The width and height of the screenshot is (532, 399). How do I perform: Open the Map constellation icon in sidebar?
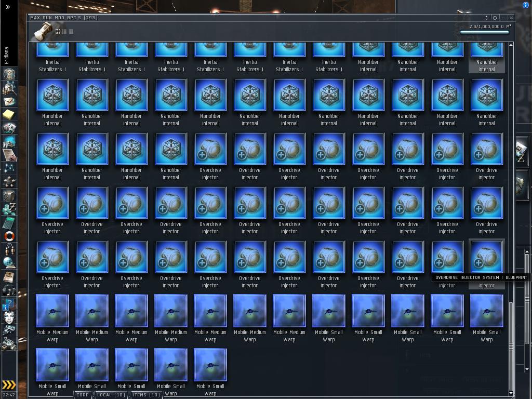(x=9, y=168)
